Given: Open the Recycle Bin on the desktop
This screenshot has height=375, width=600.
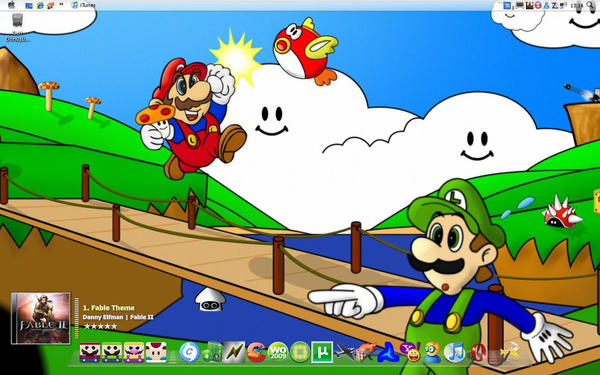Looking at the screenshot, I should point(17,28).
